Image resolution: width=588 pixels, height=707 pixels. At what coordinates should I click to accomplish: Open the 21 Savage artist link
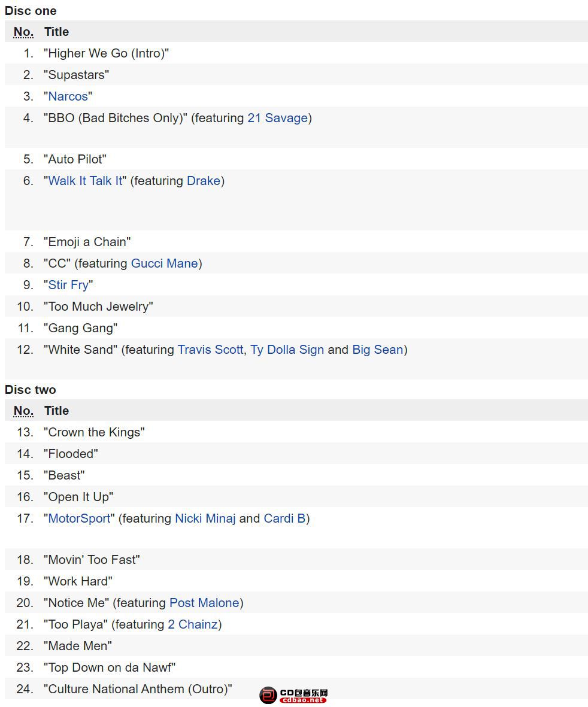277,118
